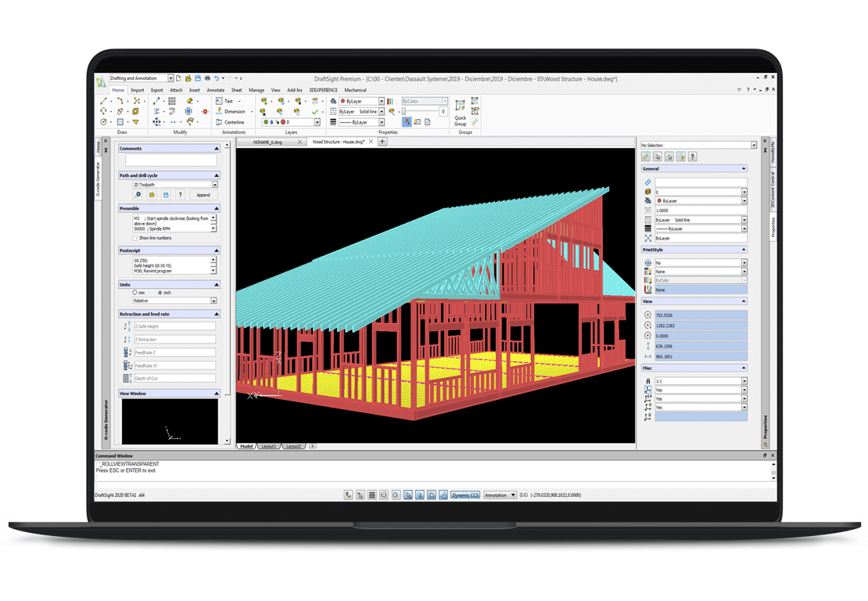Open the Annotate ribbon tab
Screen dimensions: 868x601
coord(215,90)
